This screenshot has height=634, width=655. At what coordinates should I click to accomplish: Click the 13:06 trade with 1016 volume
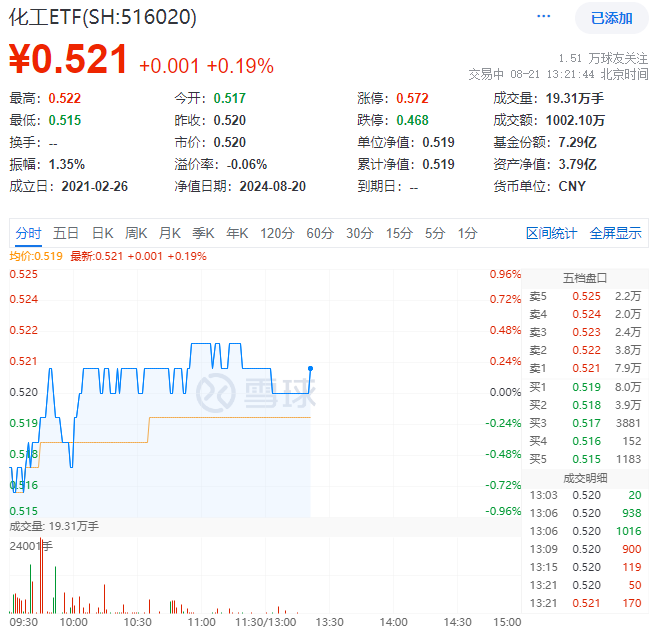click(x=585, y=531)
